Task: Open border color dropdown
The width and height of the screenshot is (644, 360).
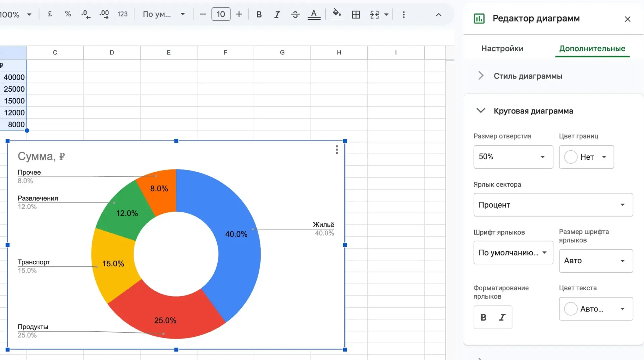Action: (586, 157)
